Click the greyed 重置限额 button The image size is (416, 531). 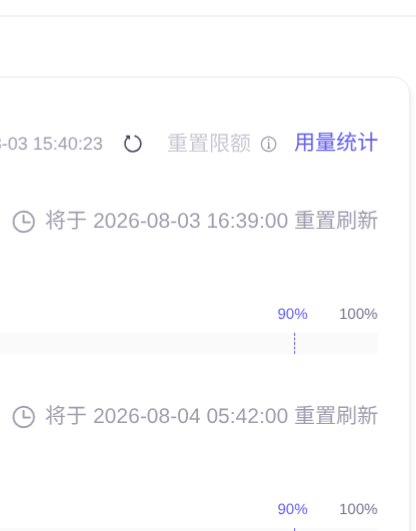pos(209,144)
